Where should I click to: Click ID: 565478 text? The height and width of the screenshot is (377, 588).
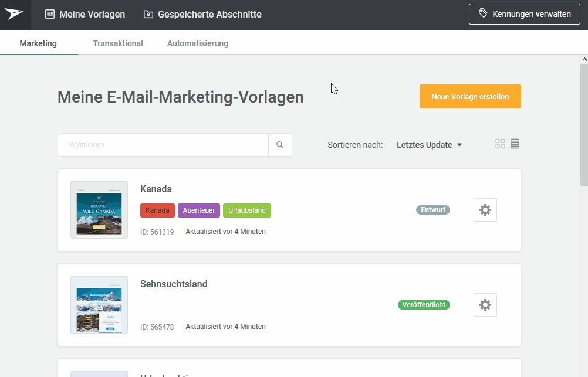coord(157,327)
